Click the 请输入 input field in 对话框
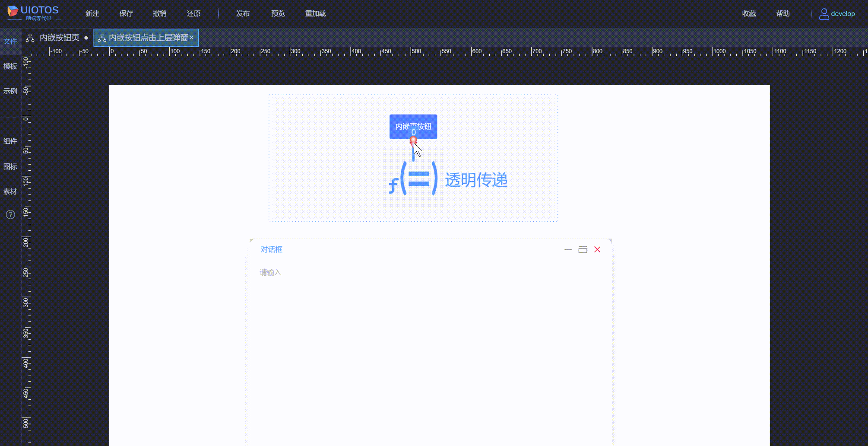 tap(270, 272)
